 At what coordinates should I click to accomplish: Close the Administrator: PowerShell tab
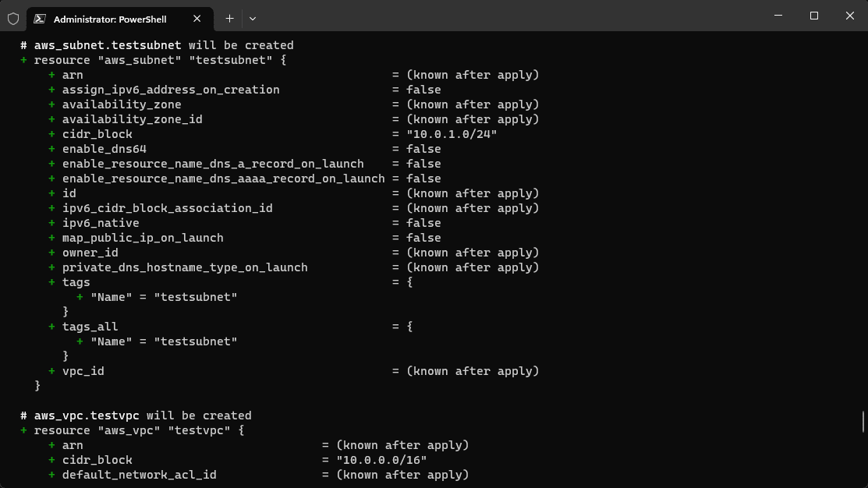pyautogui.click(x=197, y=18)
